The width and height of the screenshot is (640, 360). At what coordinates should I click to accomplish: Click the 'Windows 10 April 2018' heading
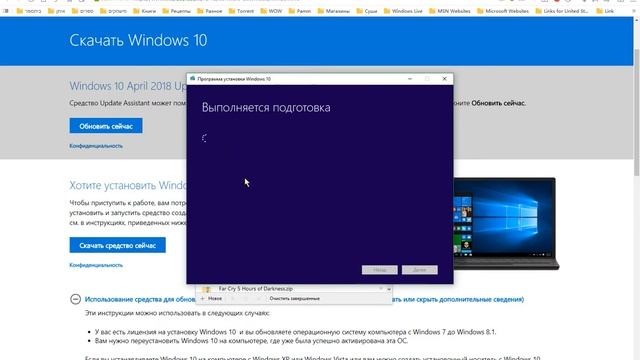(x=128, y=86)
